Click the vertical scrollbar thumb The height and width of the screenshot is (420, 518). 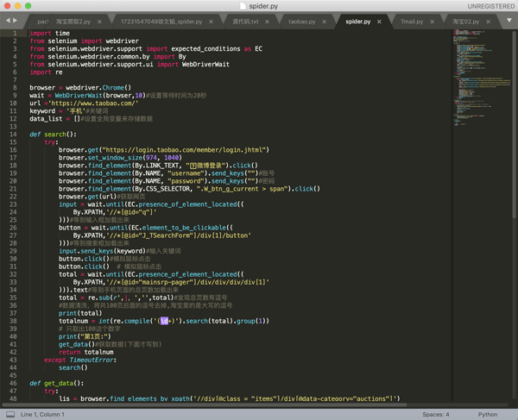pos(514,124)
